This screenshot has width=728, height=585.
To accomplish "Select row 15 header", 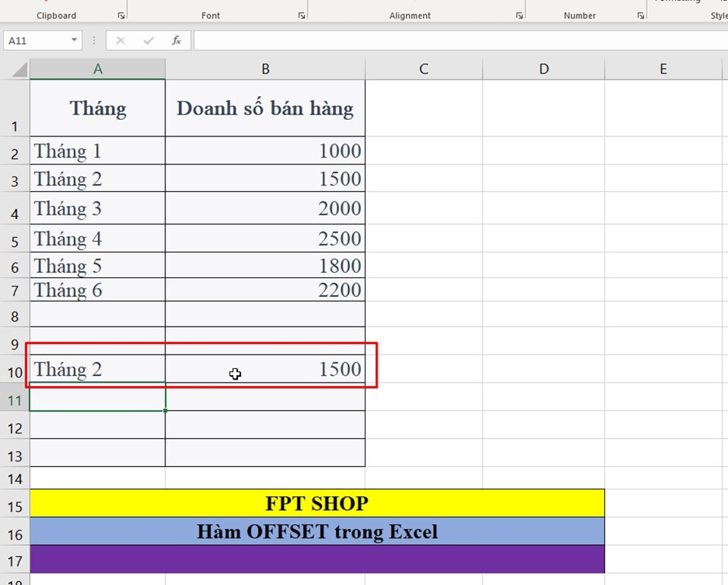I will pos(15,503).
